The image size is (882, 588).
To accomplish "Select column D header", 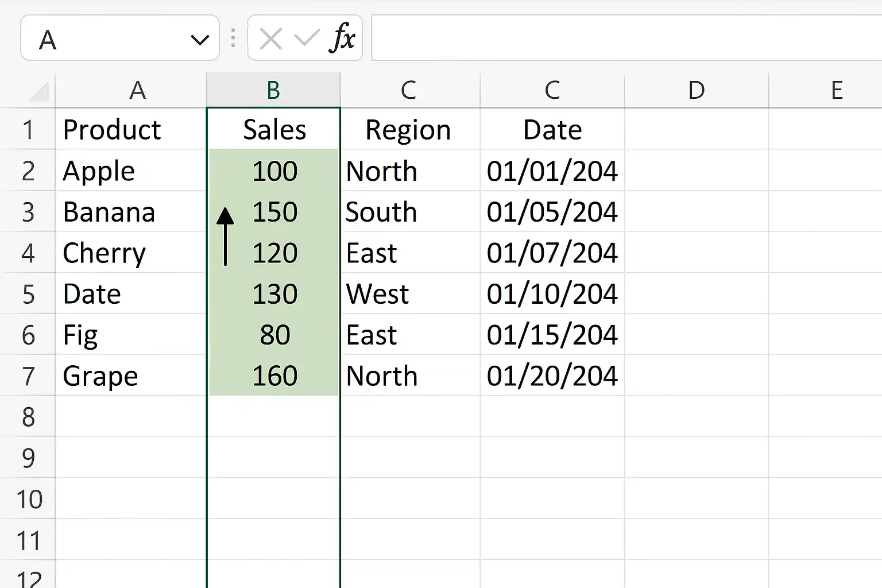I will tap(697, 90).
